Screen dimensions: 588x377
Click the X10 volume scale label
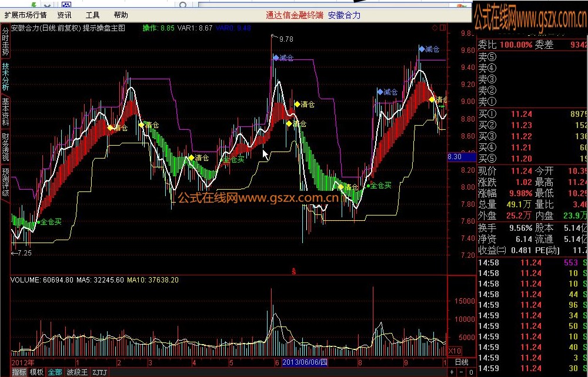tap(455, 351)
